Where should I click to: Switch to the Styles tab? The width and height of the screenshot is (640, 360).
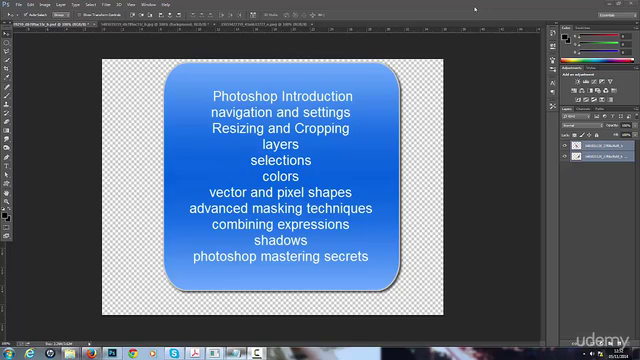coord(591,68)
